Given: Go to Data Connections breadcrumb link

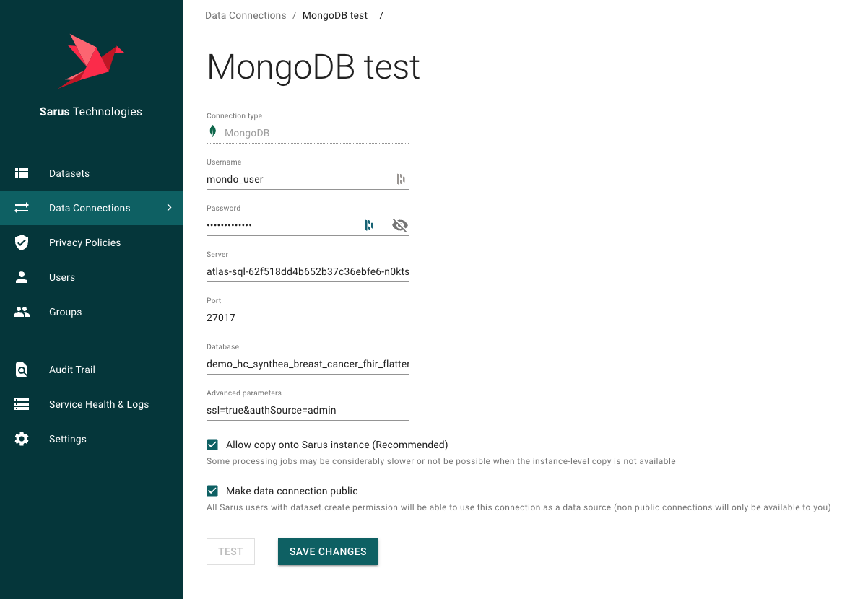Looking at the screenshot, I should (246, 15).
